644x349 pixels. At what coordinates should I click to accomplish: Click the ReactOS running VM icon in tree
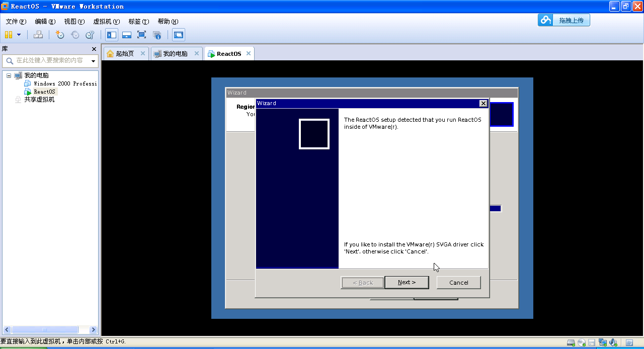point(28,92)
